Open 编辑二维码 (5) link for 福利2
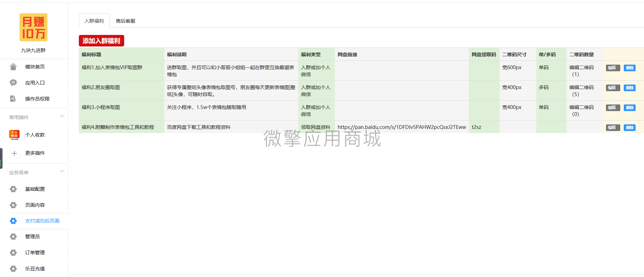This screenshot has width=644, height=277. 582,91
